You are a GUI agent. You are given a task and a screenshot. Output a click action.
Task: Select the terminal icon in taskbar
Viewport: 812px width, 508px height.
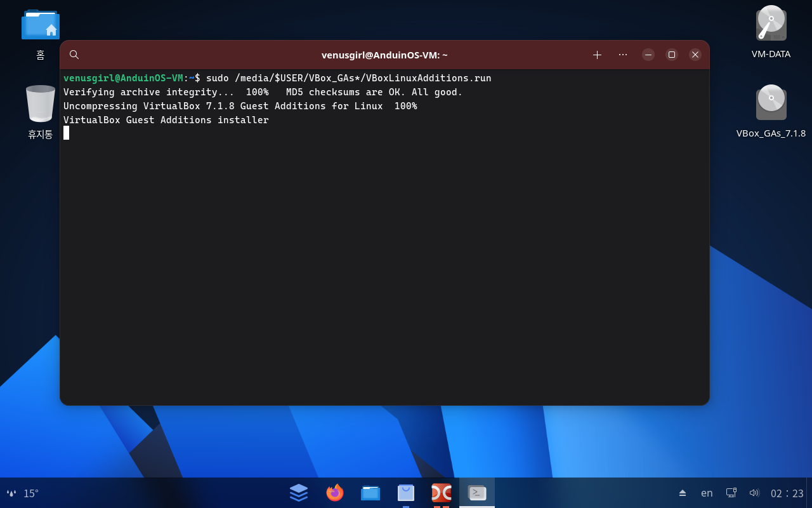pyautogui.click(x=477, y=493)
